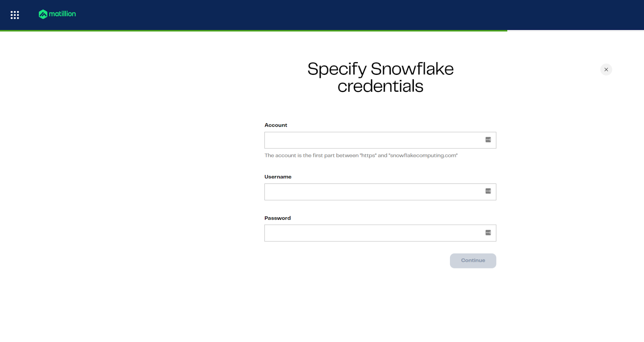644x342 pixels.
Task: Click the autofill icon in Username field
Action: coord(488,191)
